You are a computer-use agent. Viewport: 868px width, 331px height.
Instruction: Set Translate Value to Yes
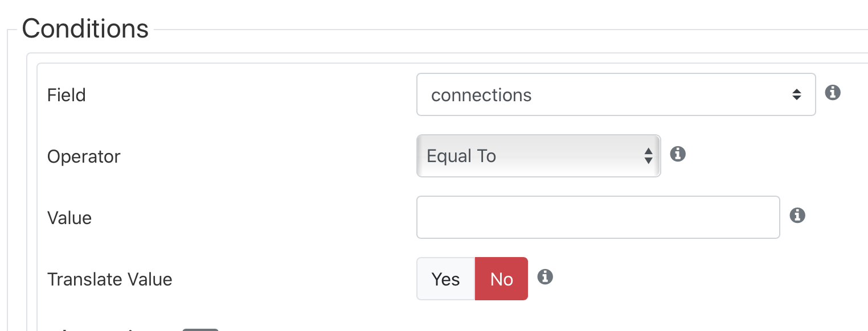pos(445,279)
